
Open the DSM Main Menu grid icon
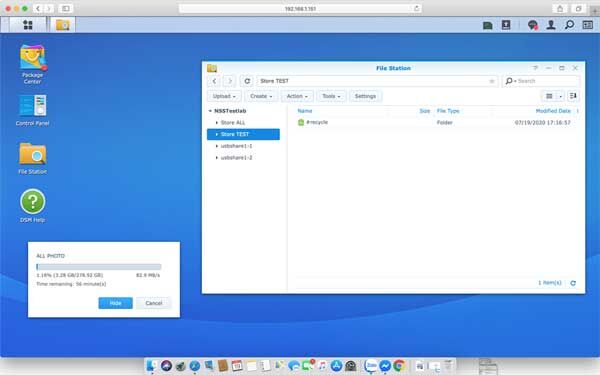tap(28, 25)
